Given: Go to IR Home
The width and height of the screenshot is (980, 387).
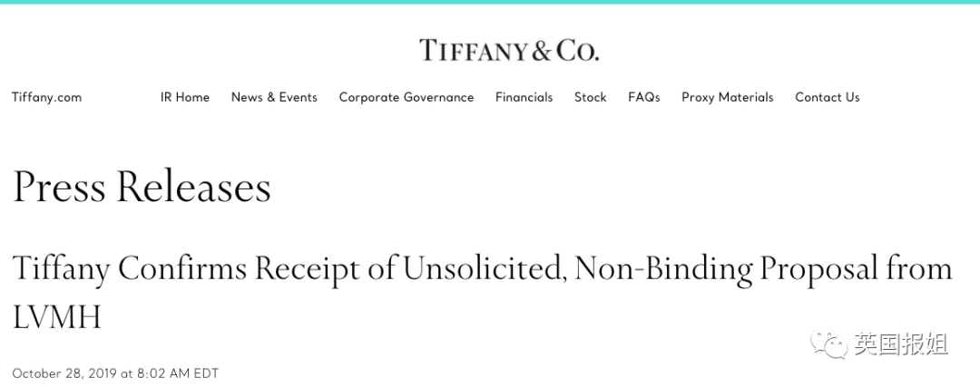Looking at the screenshot, I should click(185, 97).
